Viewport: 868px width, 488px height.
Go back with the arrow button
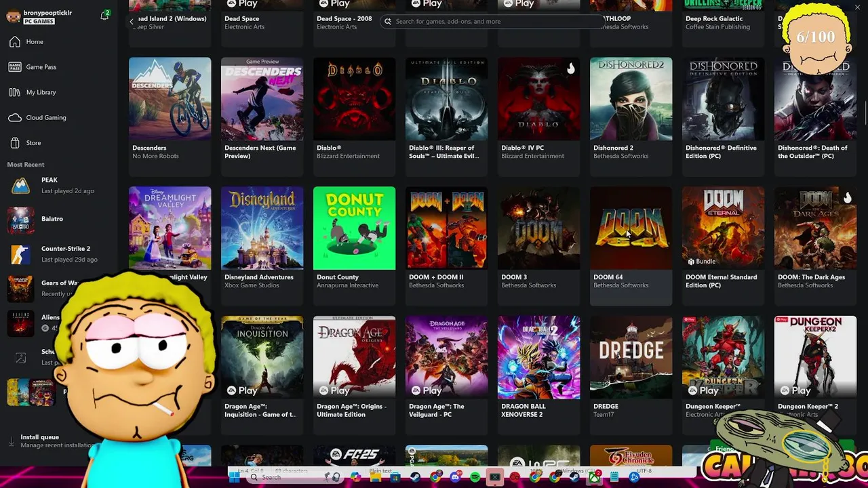pyautogui.click(x=132, y=22)
